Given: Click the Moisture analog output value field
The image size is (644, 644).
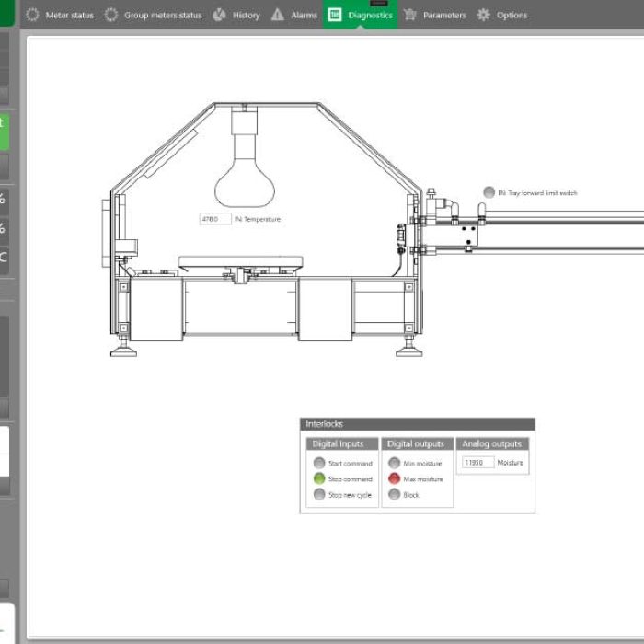Looking at the screenshot, I should point(477,463).
